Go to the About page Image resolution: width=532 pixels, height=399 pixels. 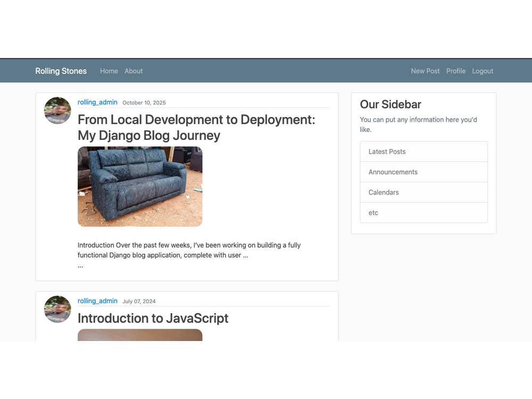[x=134, y=71]
